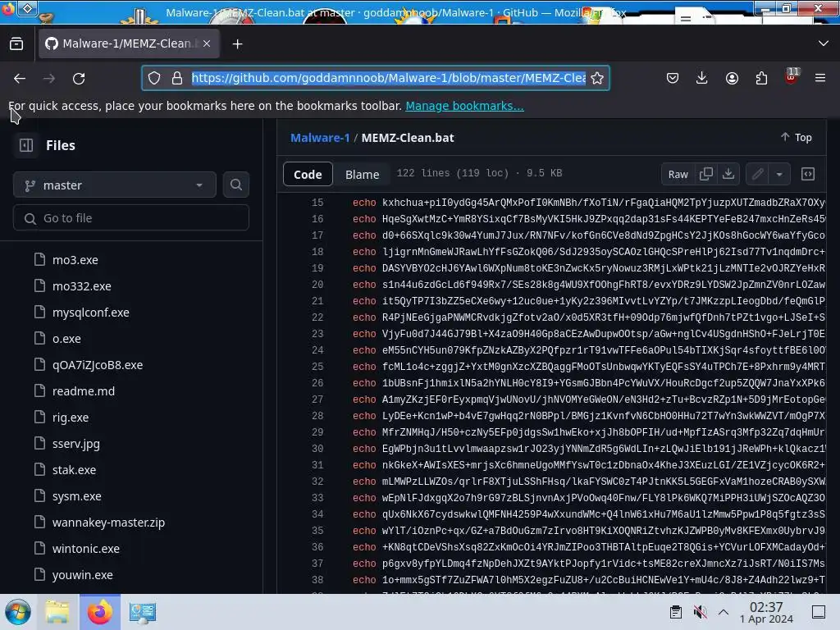The image size is (840, 630).
Task: Jump to Top of the file
Action: point(796,138)
